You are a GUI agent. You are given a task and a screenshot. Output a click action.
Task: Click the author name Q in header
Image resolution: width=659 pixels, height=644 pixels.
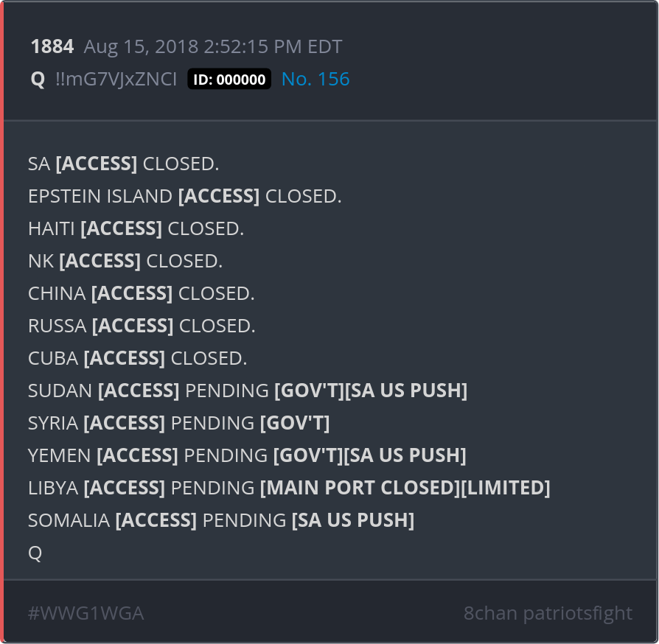[x=38, y=80]
